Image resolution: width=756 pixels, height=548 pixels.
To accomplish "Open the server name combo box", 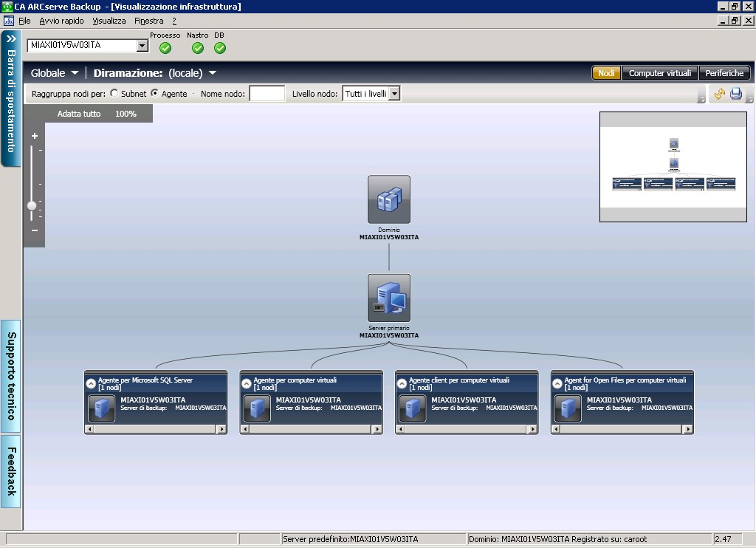I will point(142,46).
